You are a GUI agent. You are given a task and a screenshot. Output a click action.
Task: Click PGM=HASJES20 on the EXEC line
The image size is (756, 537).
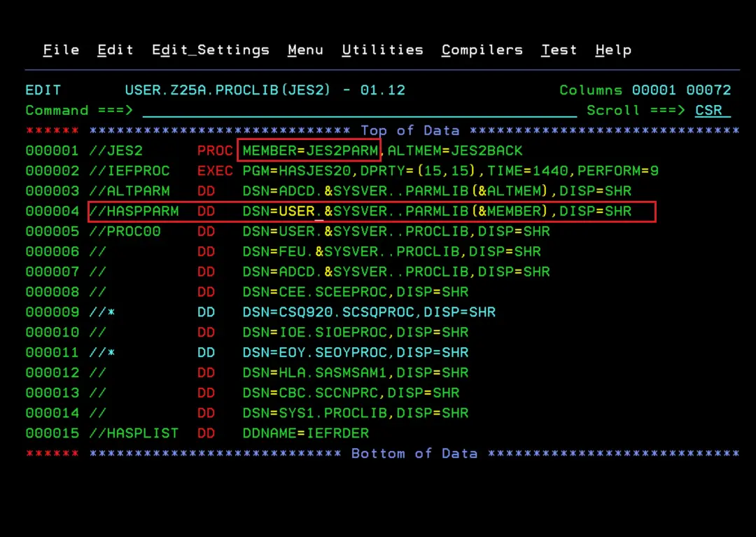pos(297,171)
